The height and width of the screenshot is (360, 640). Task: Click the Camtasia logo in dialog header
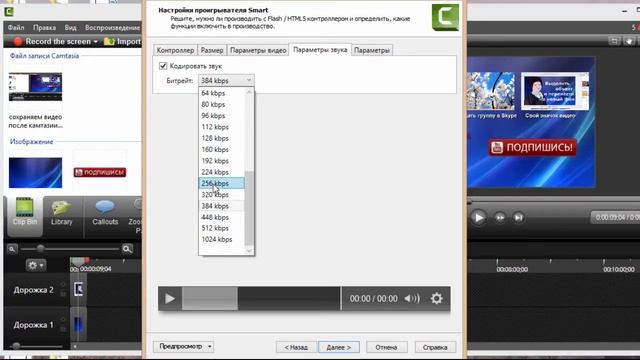(x=445, y=17)
